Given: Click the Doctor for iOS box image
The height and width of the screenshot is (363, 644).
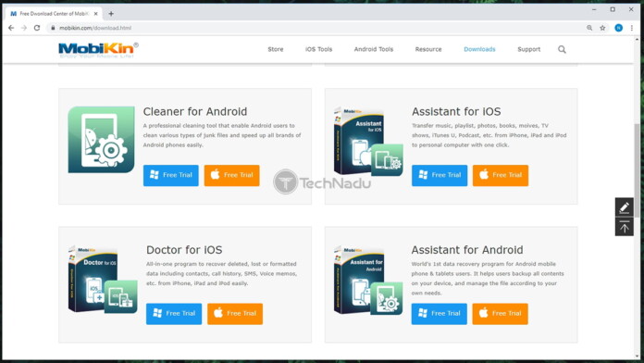Looking at the screenshot, I should (x=103, y=280).
